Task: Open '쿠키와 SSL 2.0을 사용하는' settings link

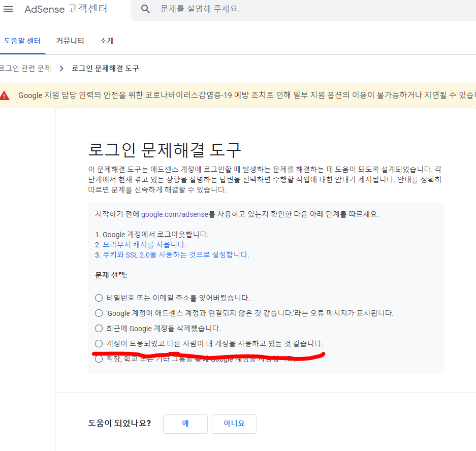Action: point(176,254)
